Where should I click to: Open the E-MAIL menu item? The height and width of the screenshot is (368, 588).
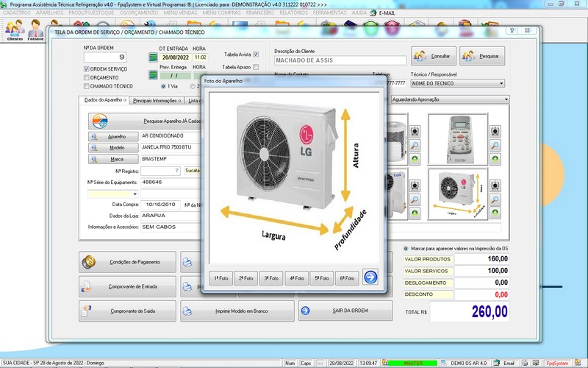[x=386, y=13]
